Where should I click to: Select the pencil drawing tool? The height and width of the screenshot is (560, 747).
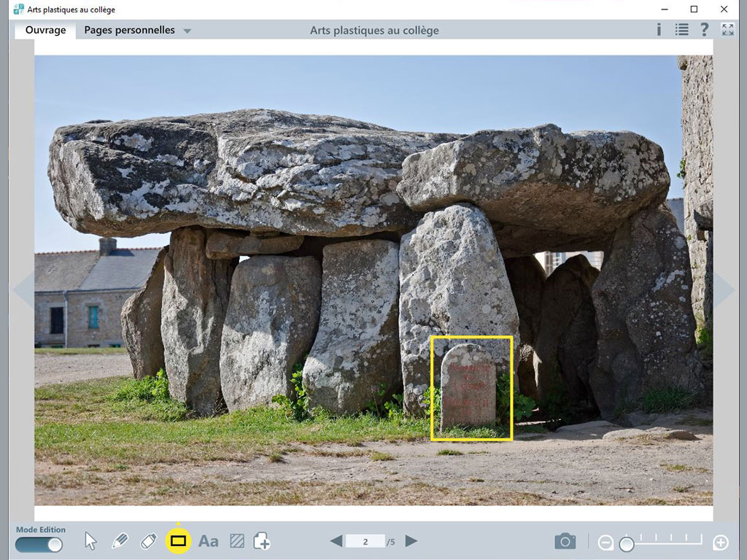120,541
